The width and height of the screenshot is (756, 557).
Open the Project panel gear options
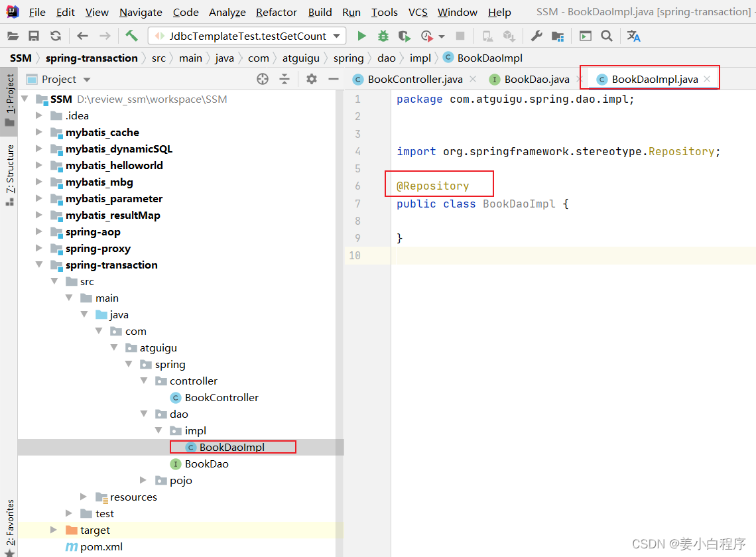pyautogui.click(x=312, y=79)
